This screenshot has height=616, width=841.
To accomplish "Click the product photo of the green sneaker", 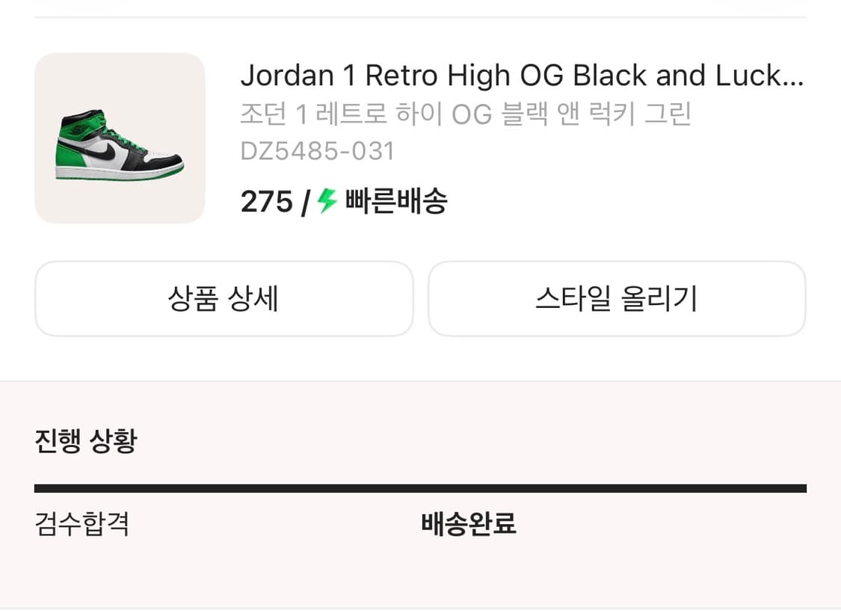I will (120, 138).
